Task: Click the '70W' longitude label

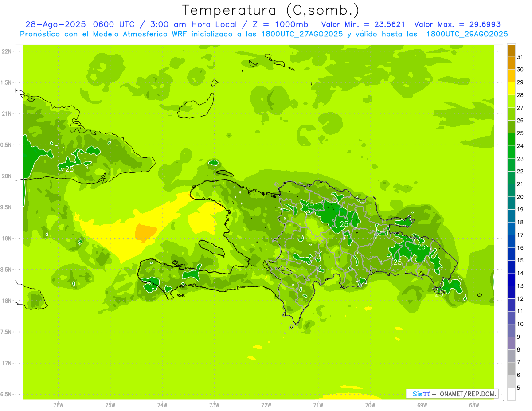Action: [370, 405]
